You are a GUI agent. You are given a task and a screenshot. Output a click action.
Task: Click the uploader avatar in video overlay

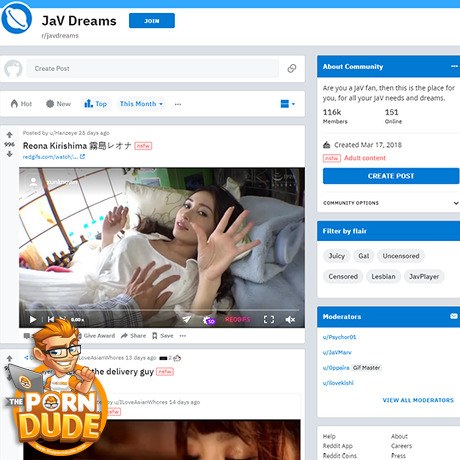tap(33, 182)
